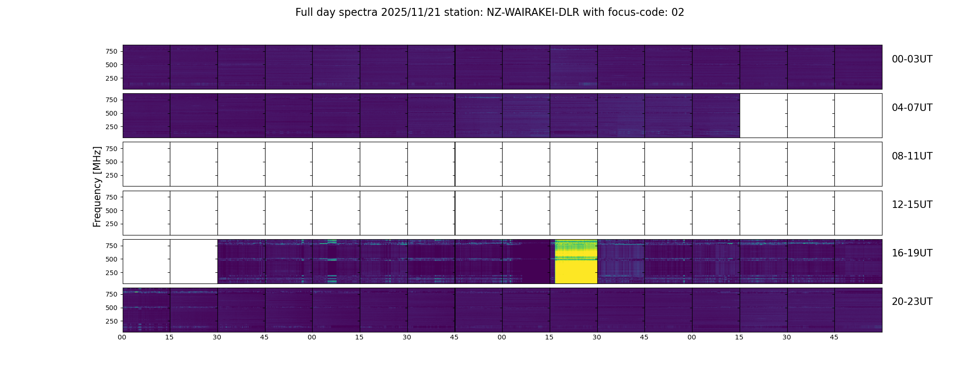The height and width of the screenshot is (373, 980).
Task: Click the 250 tick of the 00-03UT row
Action: [x=112, y=78]
